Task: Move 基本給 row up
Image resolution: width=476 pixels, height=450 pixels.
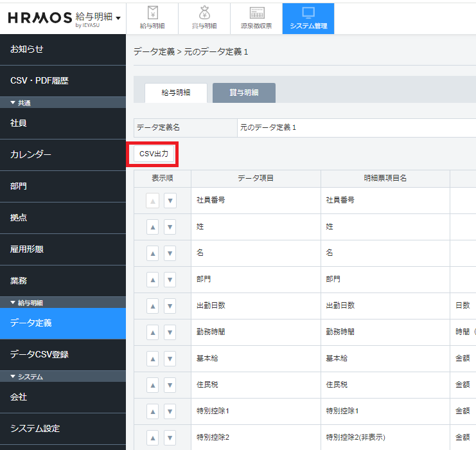Action: [x=153, y=359]
